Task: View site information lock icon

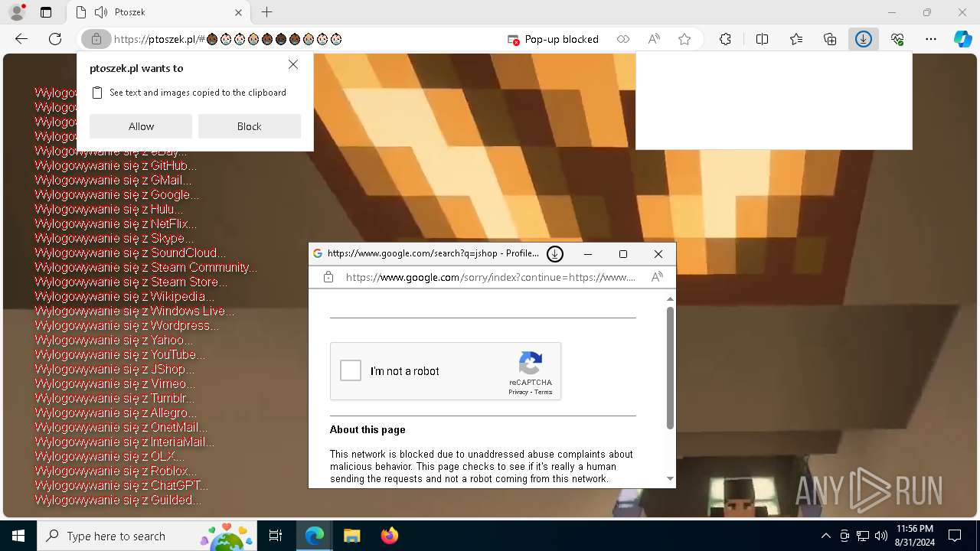Action: click(96, 39)
